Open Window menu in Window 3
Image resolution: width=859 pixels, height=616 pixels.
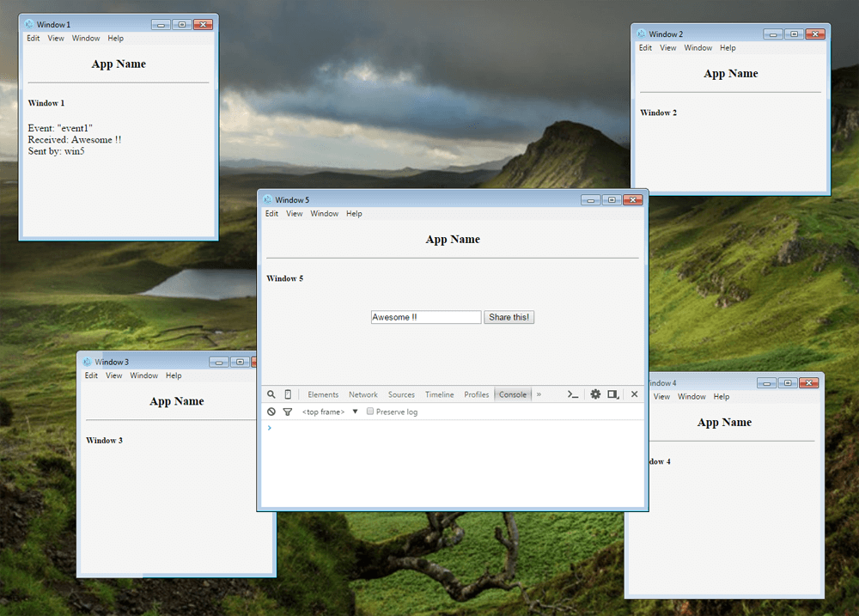[x=144, y=375]
